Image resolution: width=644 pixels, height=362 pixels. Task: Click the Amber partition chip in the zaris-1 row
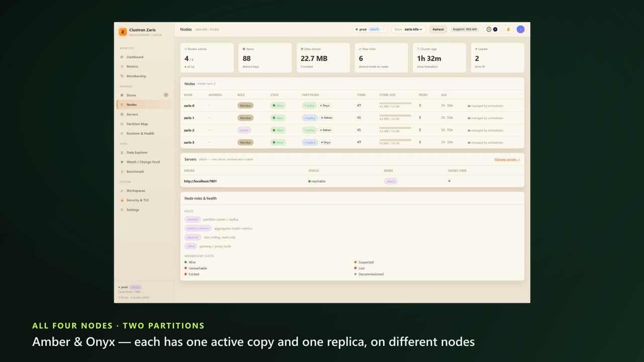[x=326, y=118]
